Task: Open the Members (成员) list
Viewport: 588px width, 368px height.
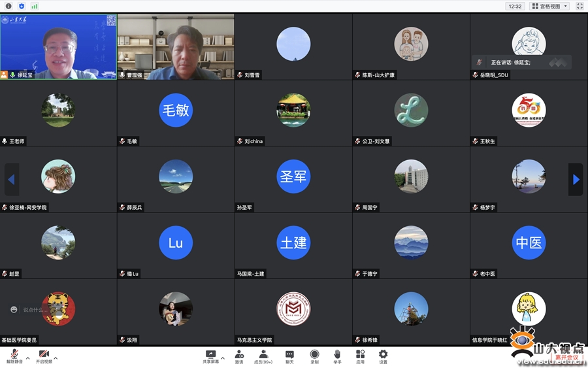Action: point(263,355)
